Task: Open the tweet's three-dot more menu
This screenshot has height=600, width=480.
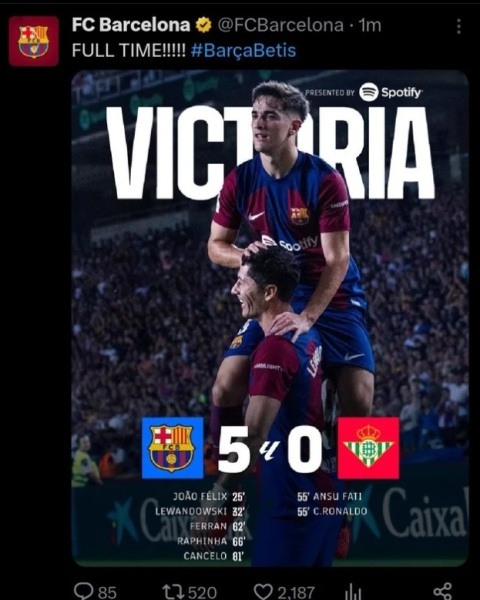Action: 459,26
